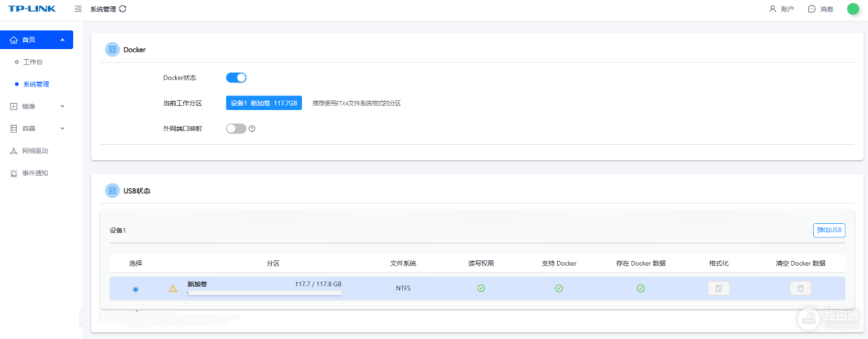Open the 账户 account icon

pos(773,9)
